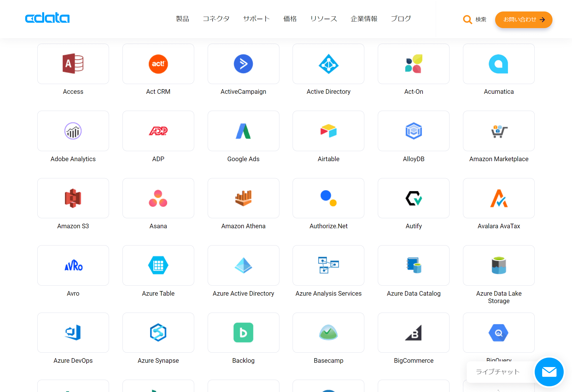
Task: Select the Avro connector icon
Action: click(73, 265)
